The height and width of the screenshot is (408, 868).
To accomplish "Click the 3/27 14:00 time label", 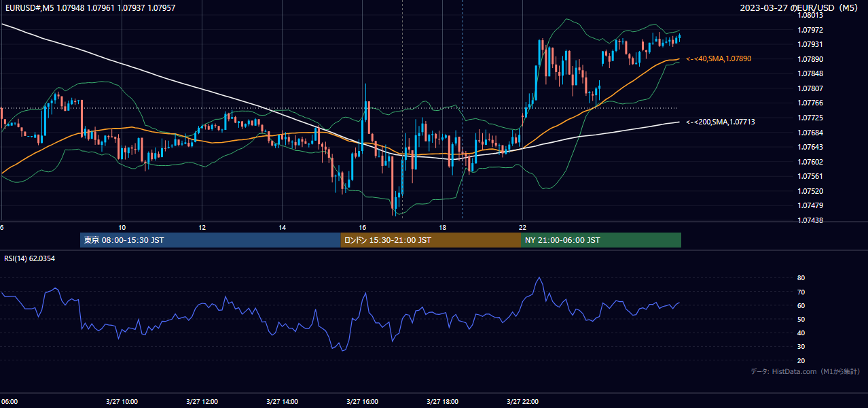I will 282,401.
